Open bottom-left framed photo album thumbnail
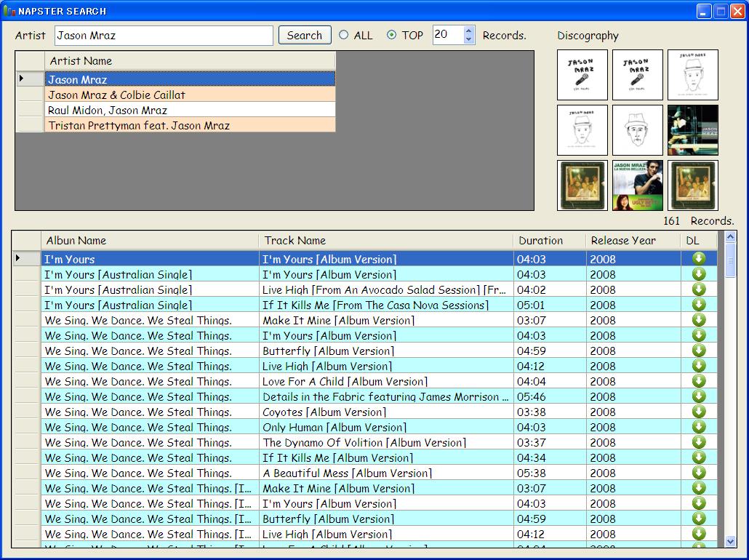 click(582, 185)
